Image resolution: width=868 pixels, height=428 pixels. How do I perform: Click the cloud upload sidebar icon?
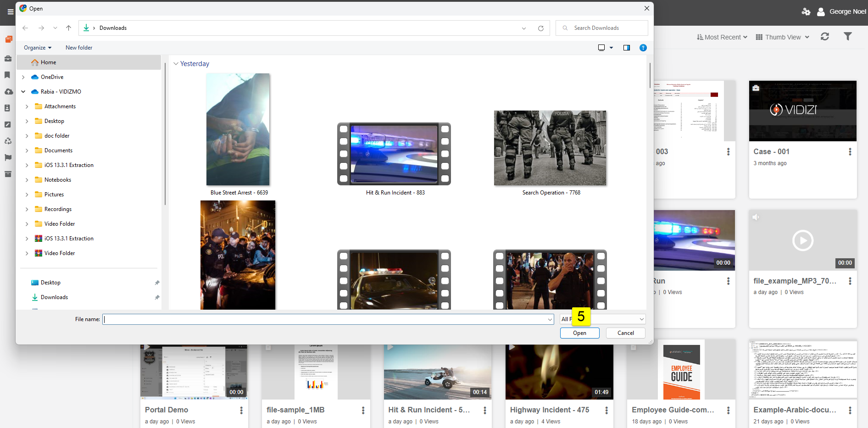point(8,91)
